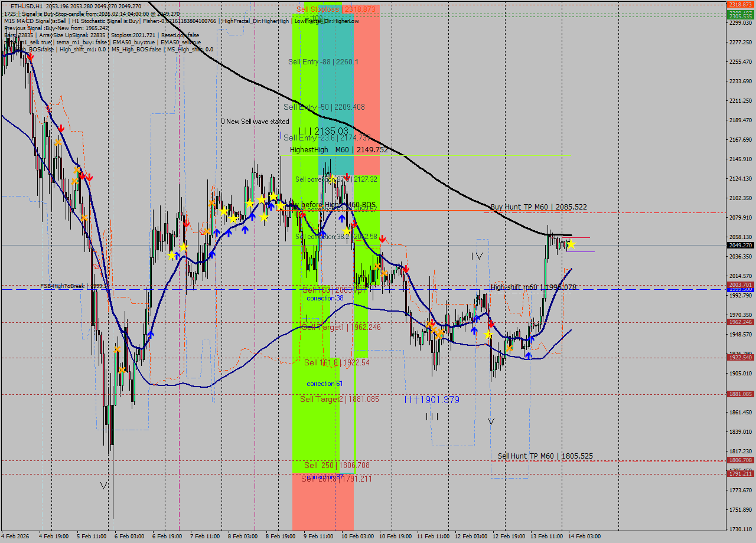This screenshot has width=756, height=543.
Task: Select the black 2049.270 current price tag
Action: 738,246
